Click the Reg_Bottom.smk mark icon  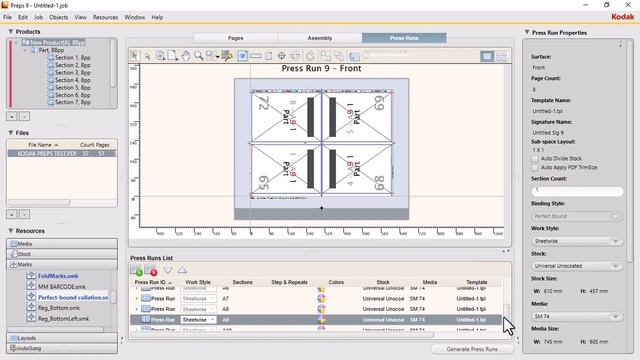point(31,307)
